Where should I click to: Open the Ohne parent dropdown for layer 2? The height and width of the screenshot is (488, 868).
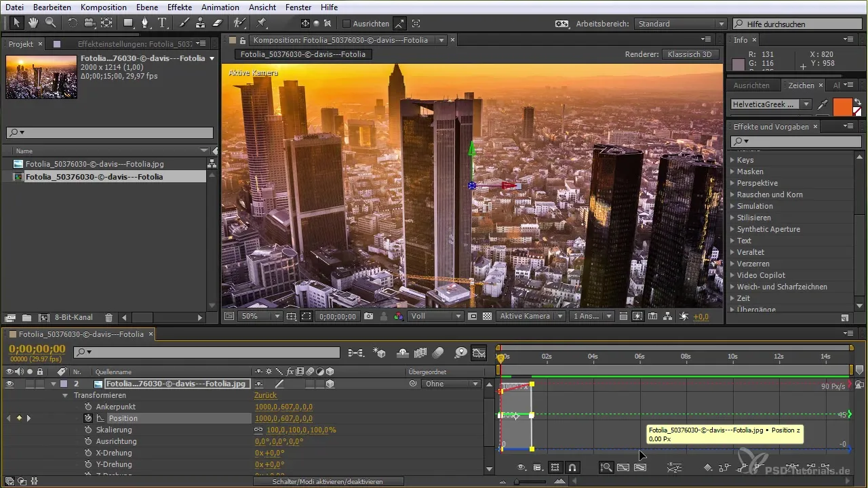451,384
